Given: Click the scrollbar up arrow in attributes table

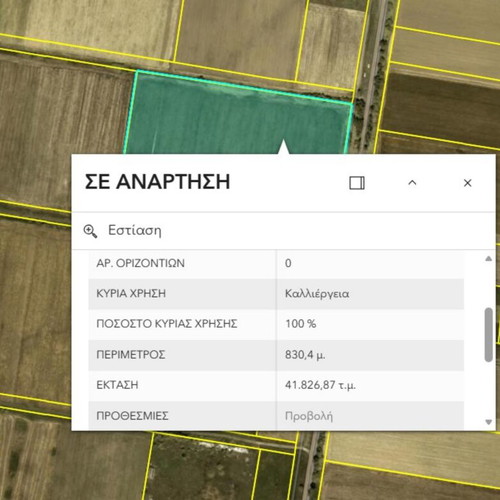Looking at the screenshot, I should coord(489,258).
